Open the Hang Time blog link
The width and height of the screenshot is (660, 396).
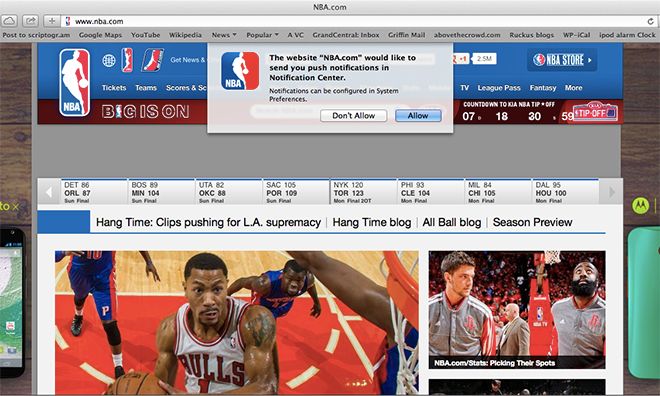click(372, 222)
